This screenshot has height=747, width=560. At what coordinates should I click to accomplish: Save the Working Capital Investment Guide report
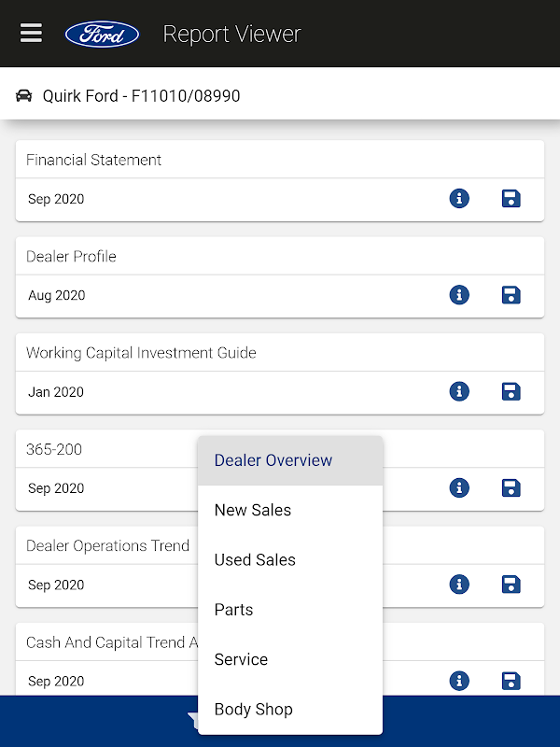coord(511,391)
